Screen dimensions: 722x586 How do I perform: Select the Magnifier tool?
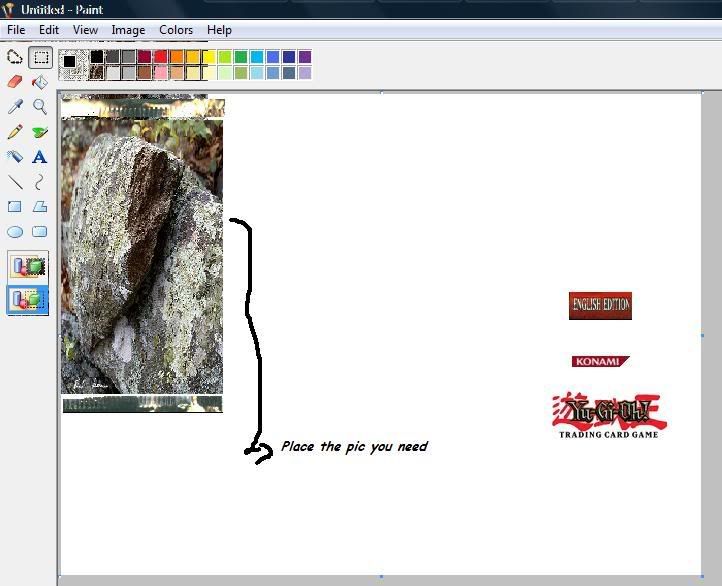(x=40, y=107)
